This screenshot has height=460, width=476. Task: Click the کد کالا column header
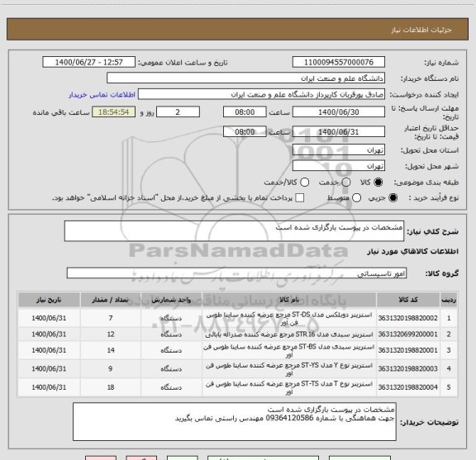pos(408,300)
